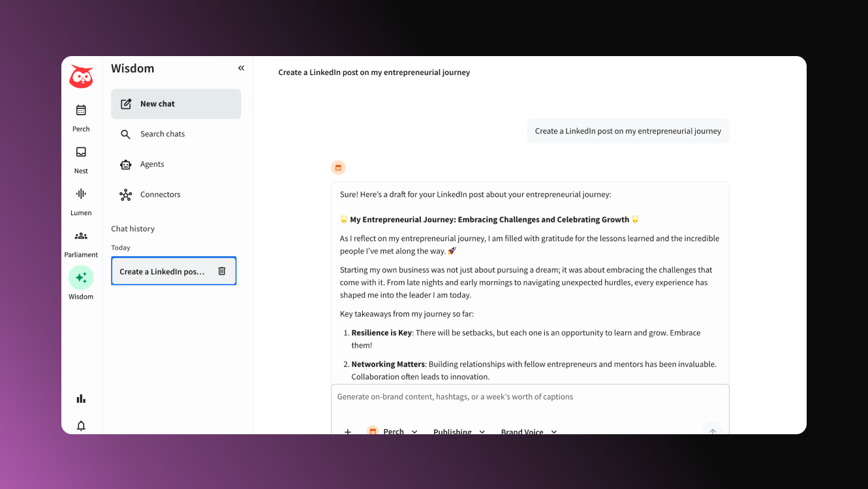Open Search chats
This screenshot has width=868, height=489.
tap(176, 134)
